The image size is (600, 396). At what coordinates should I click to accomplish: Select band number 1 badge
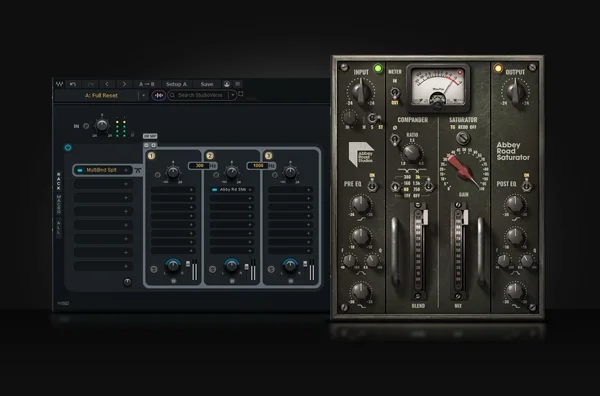(x=152, y=156)
